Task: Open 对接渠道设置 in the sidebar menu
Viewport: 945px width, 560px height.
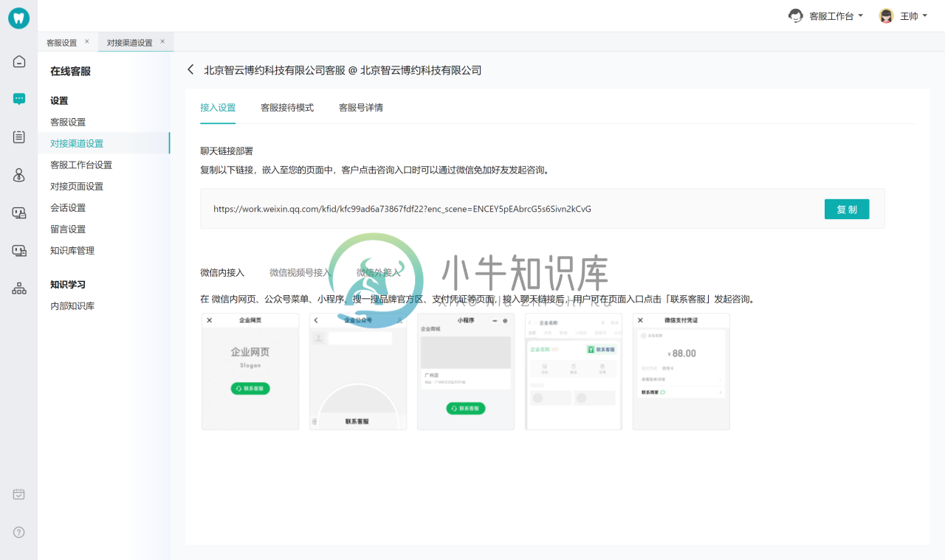Action: tap(77, 143)
